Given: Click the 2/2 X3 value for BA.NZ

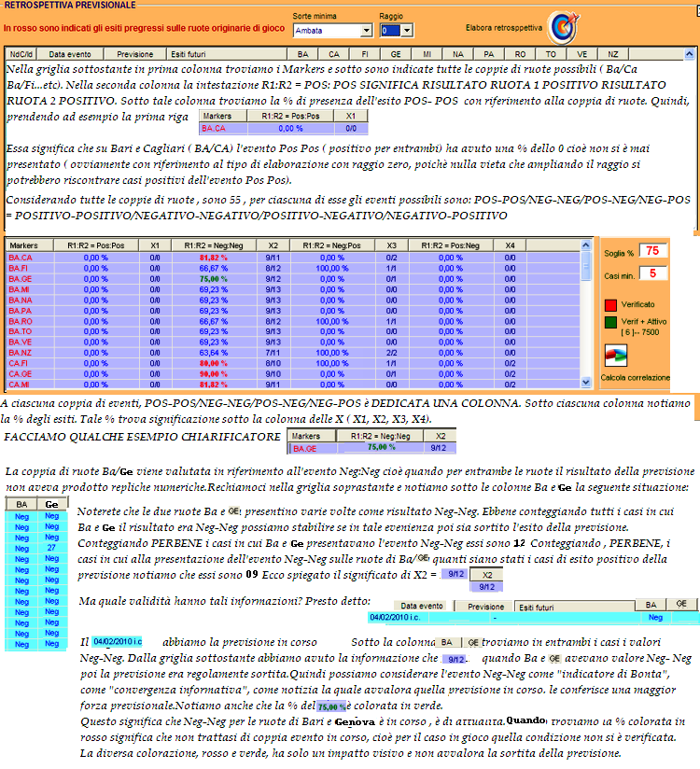Looking at the screenshot, I should [391, 353].
